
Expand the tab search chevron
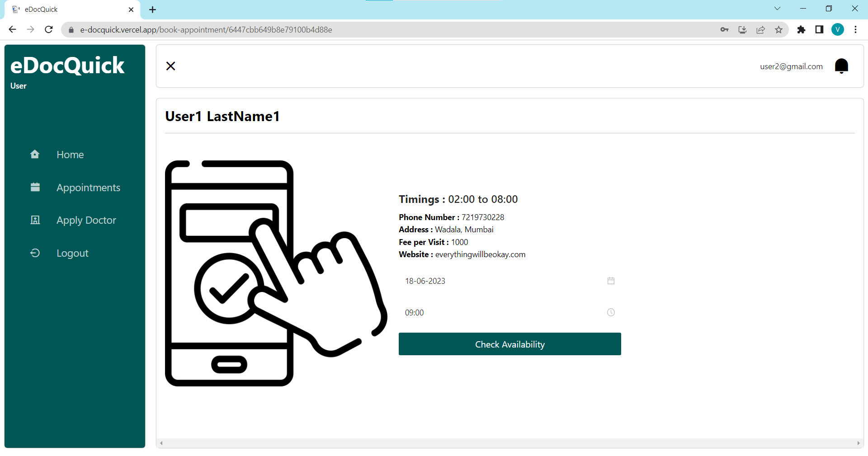pos(777,9)
